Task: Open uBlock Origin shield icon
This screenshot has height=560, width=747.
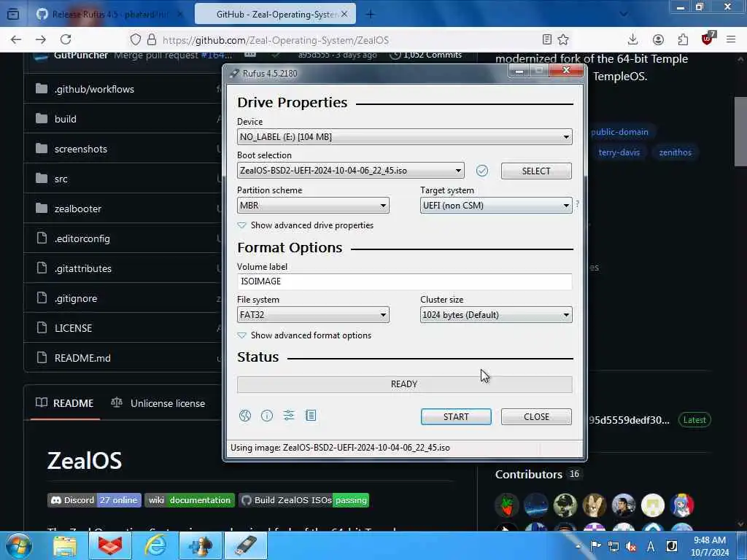Action: pyautogui.click(x=708, y=39)
